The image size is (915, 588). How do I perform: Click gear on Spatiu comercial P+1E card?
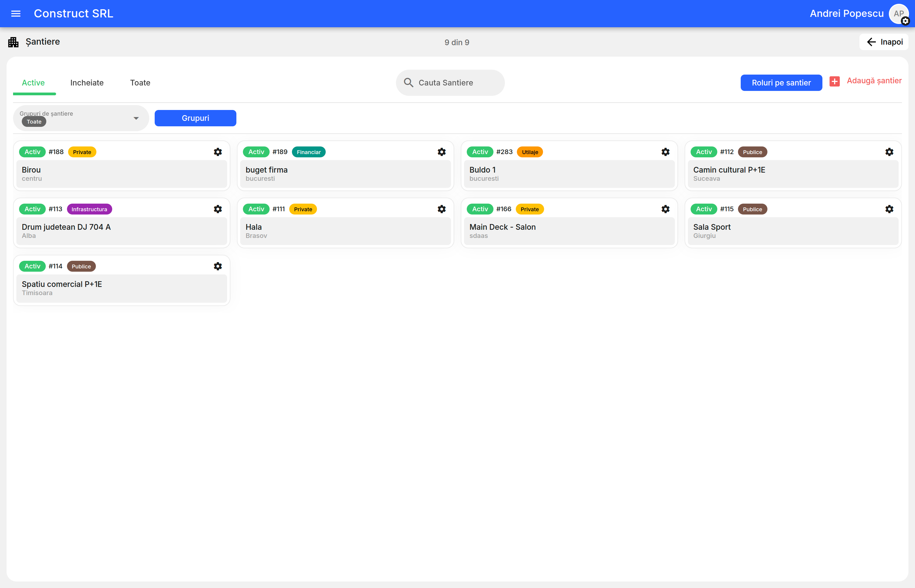(218, 267)
